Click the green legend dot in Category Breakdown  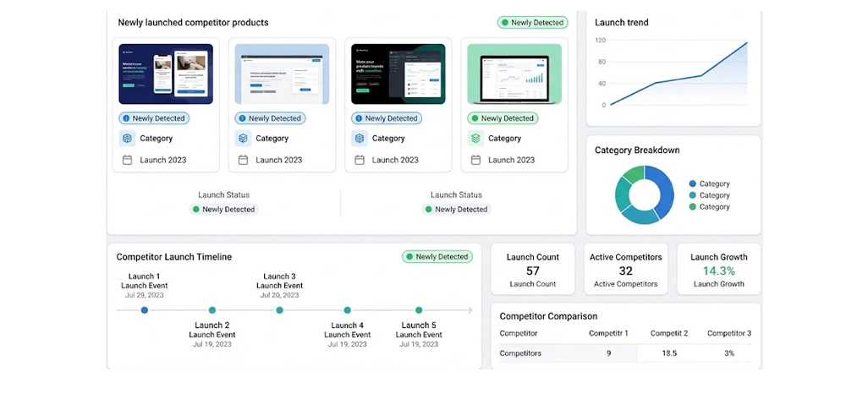click(x=693, y=207)
